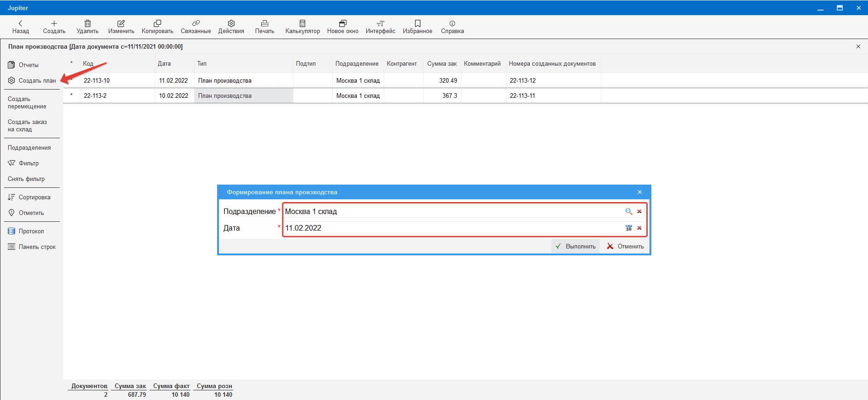
Task: Click the magnifier lookup icon for Подразделение
Action: (x=628, y=211)
